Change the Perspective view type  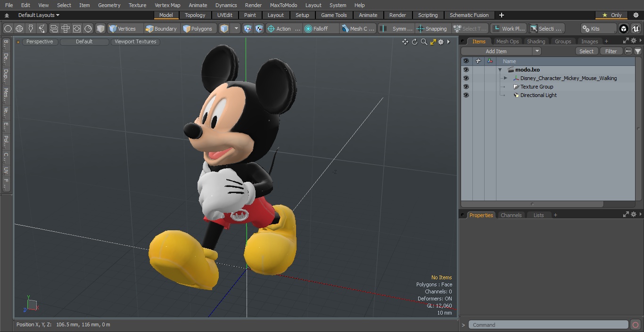[x=40, y=41]
